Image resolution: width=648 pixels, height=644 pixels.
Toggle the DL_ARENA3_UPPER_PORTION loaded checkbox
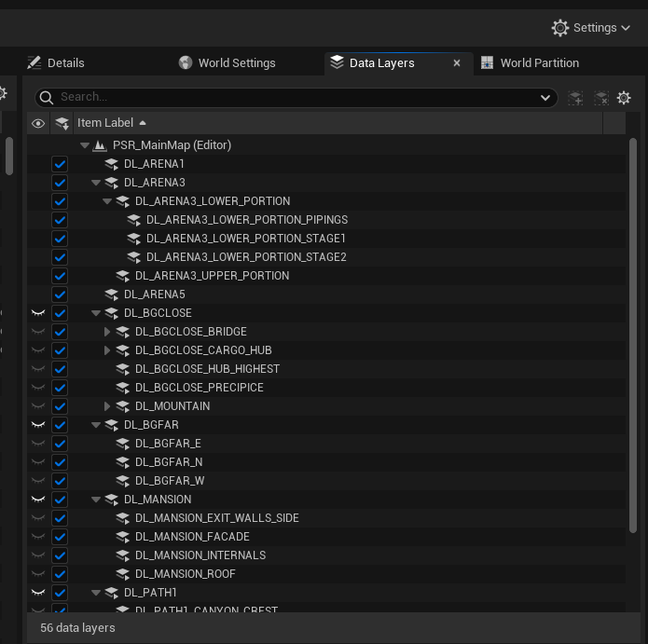(x=60, y=276)
